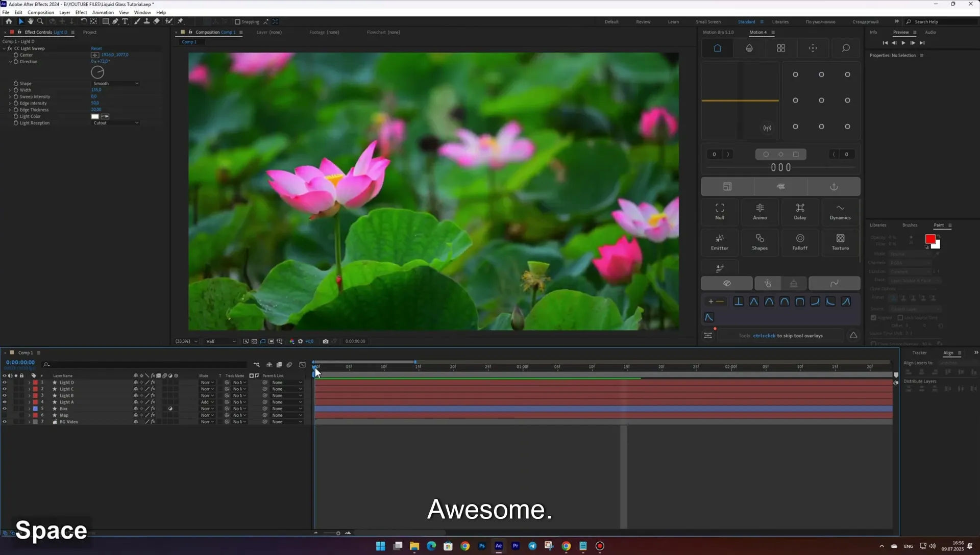
Task: Open the Null tool in Motion 4
Action: (x=720, y=212)
